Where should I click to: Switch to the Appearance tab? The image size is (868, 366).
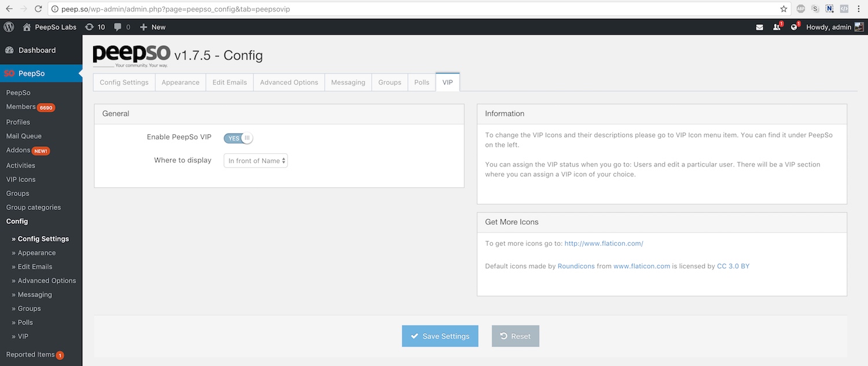[x=181, y=83]
